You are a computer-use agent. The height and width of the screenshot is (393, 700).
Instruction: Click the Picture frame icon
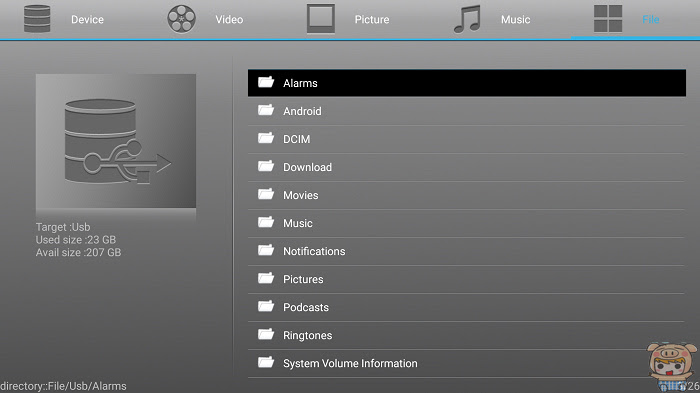(321, 19)
